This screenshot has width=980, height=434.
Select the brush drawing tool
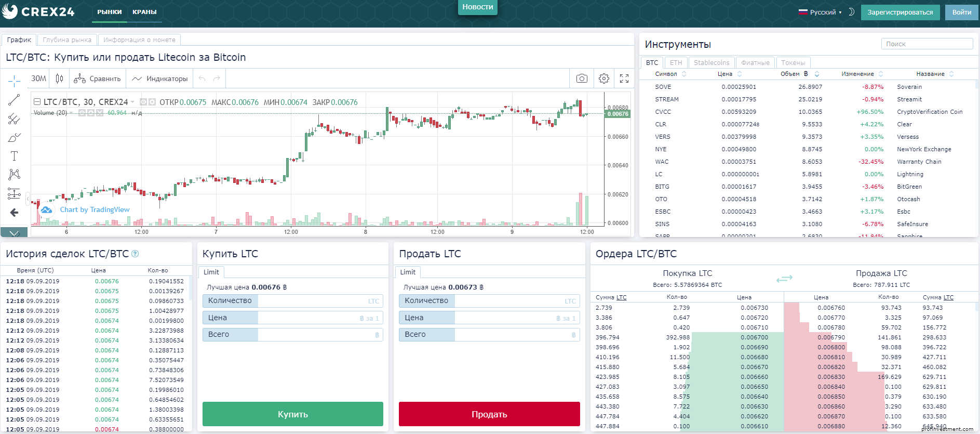(x=14, y=138)
